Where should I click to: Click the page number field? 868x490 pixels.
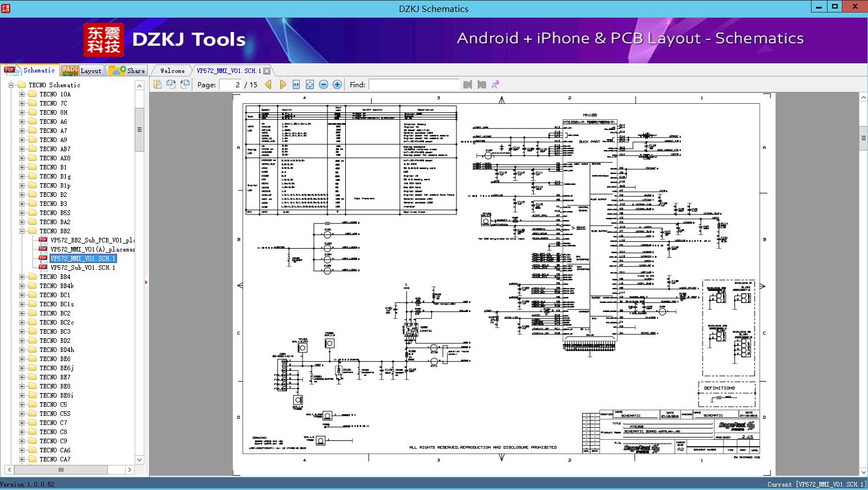[230, 84]
